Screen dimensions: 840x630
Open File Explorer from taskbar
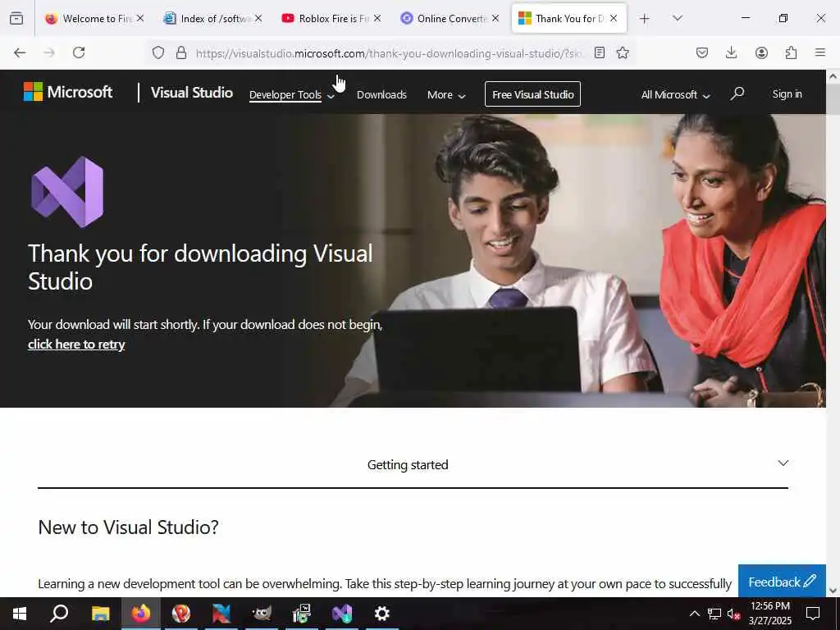100,614
